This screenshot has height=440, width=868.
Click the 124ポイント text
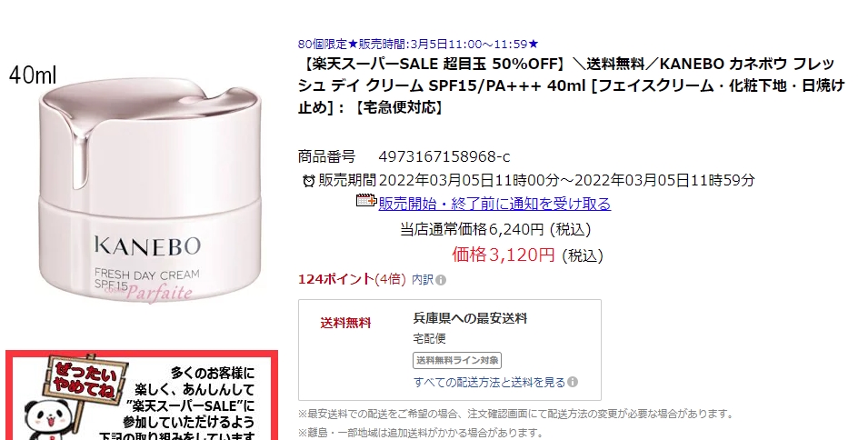pyautogui.click(x=336, y=279)
